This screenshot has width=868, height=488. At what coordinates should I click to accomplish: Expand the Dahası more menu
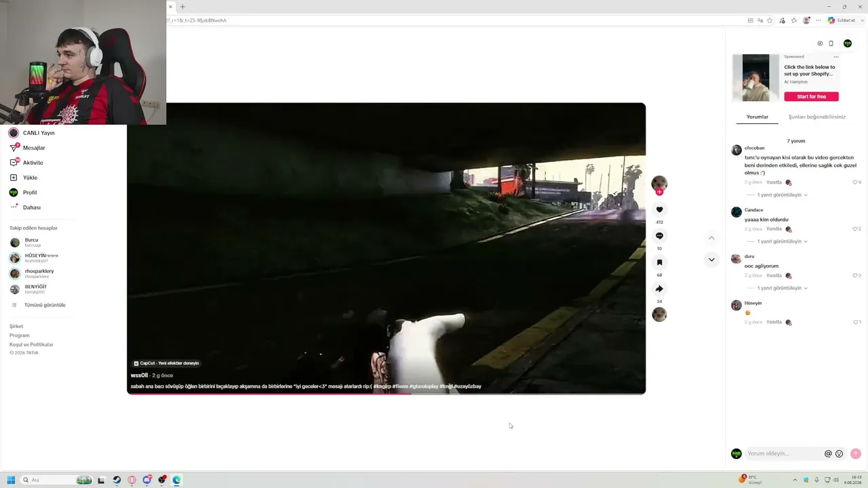coord(25,207)
